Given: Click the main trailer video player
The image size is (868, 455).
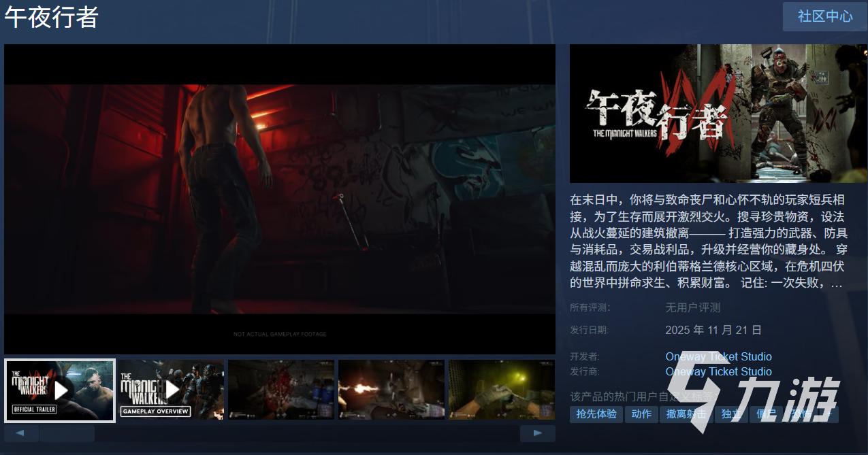Looking at the screenshot, I should (280, 199).
